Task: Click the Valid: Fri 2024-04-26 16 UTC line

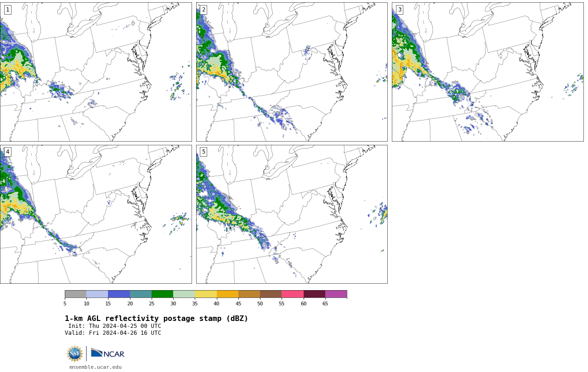Action: coord(113,333)
